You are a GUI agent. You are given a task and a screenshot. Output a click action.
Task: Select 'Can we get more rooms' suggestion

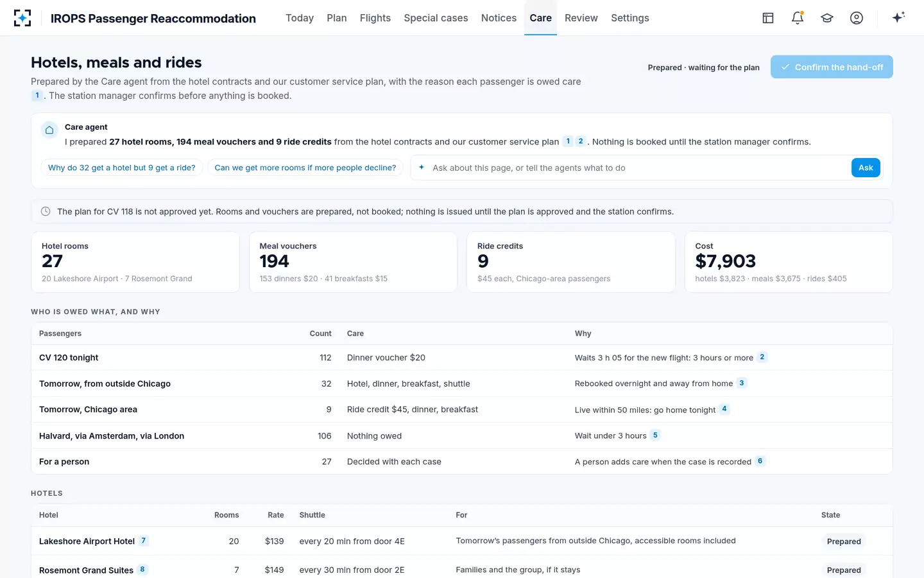coord(305,168)
